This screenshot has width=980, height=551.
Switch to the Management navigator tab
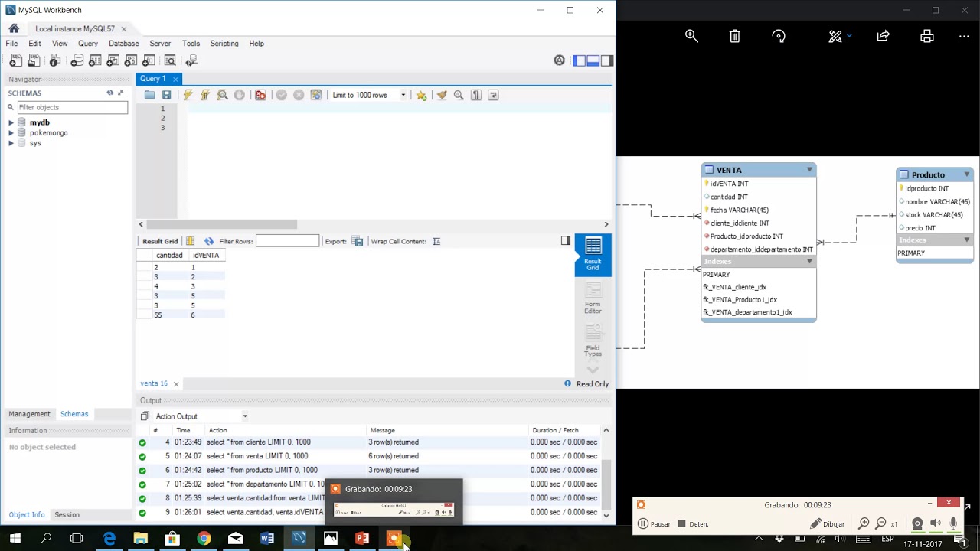[x=29, y=414]
